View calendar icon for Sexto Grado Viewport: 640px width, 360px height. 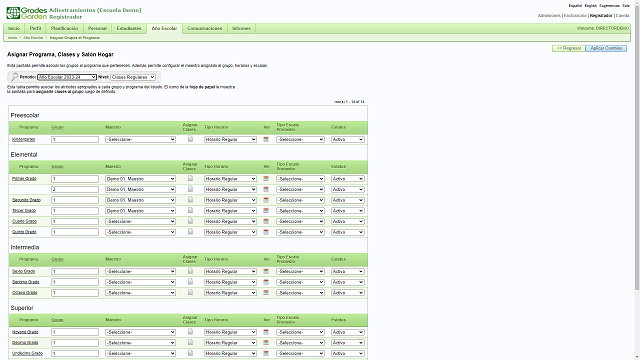coord(266,271)
